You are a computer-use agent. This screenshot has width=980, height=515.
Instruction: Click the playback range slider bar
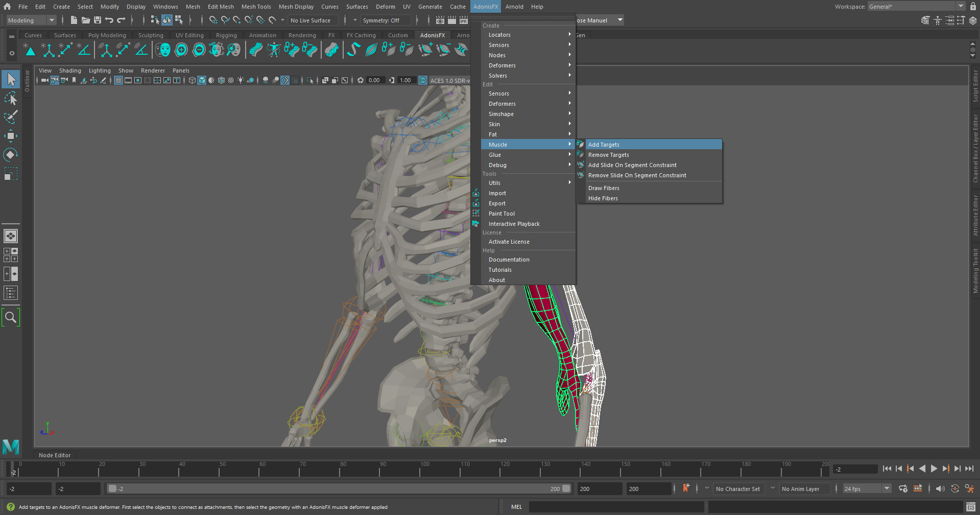(339, 489)
